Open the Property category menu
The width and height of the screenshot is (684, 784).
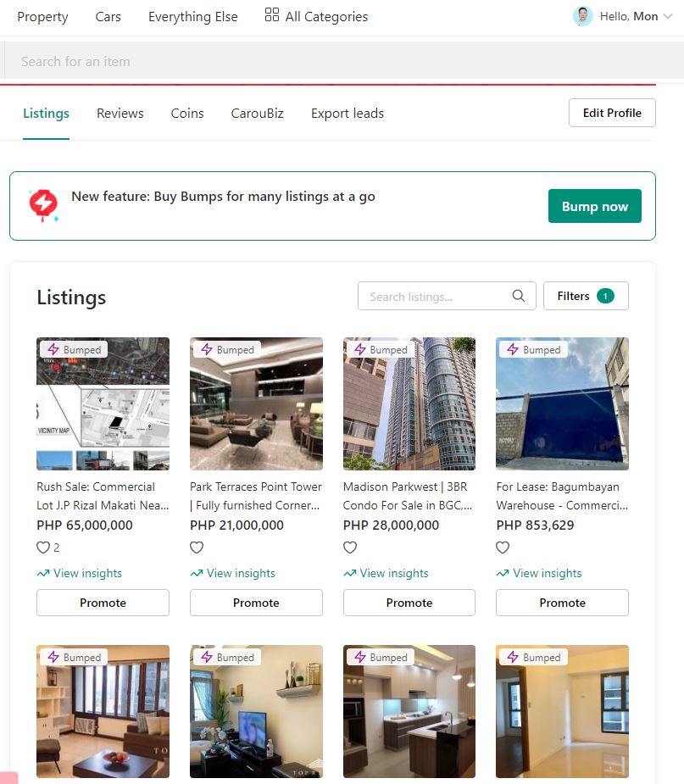(x=42, y=16)
